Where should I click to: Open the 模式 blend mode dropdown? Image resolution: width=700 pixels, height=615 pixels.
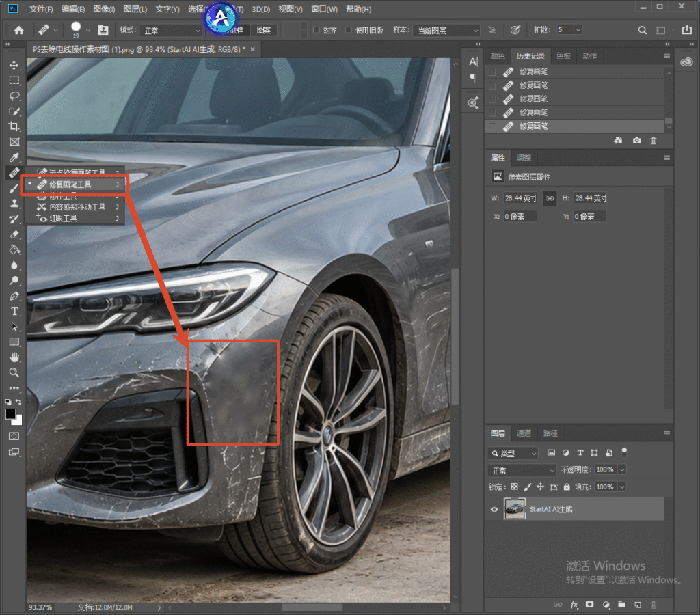(x=172, y=30)
